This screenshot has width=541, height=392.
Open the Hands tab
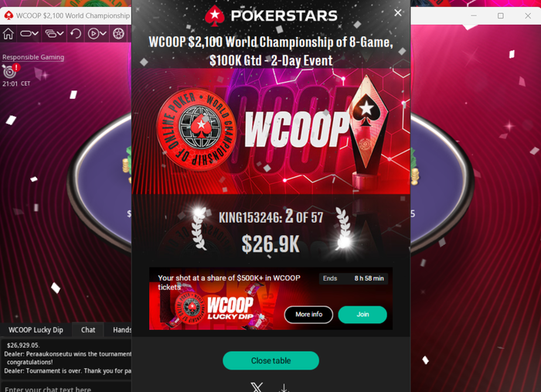[x=121, y=330]
